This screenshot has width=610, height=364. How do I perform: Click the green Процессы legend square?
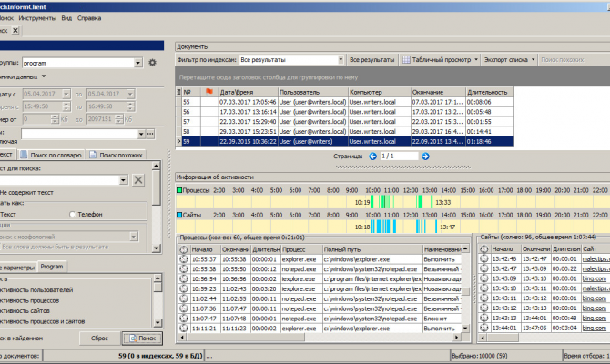point(179,190)
